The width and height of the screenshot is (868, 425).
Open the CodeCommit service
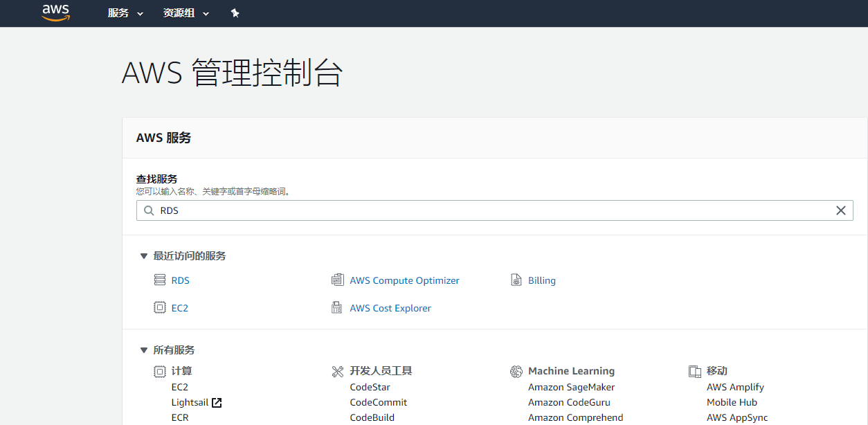tap(378, 402)
